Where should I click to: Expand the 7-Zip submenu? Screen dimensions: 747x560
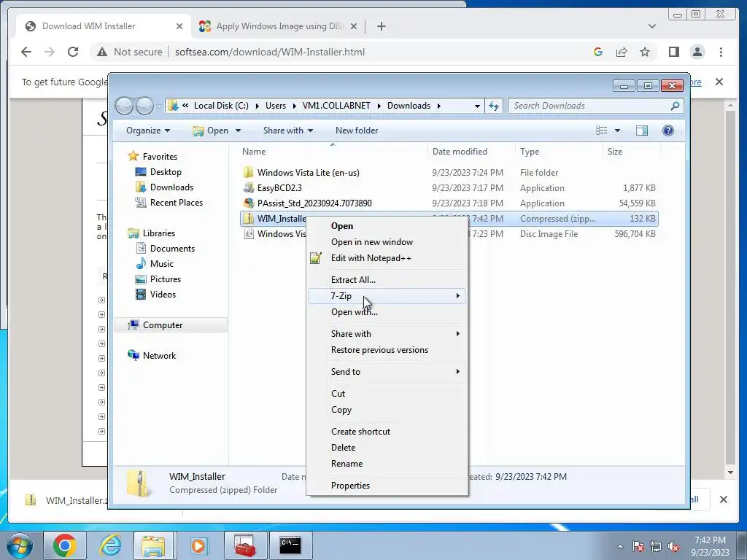click(x=387, y=296)
